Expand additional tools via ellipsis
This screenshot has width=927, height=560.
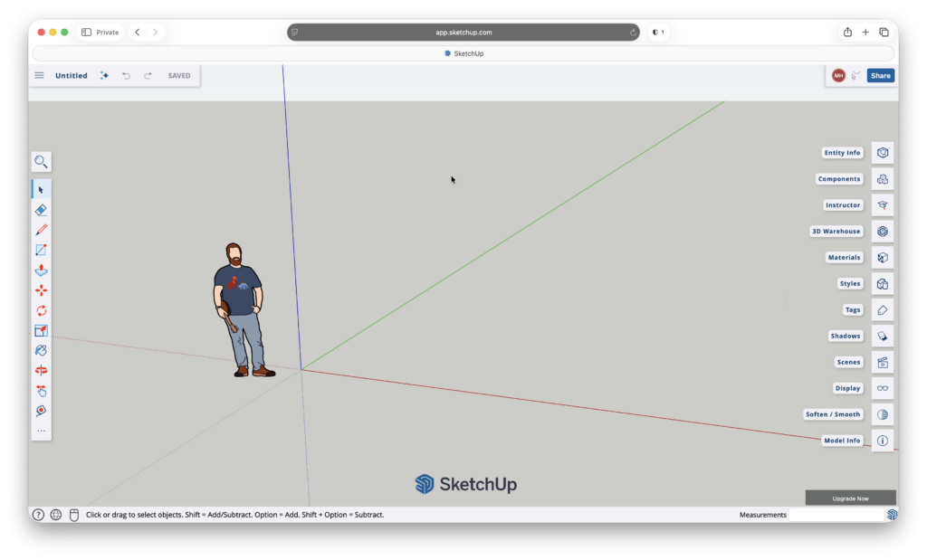[x=41, y=431]
